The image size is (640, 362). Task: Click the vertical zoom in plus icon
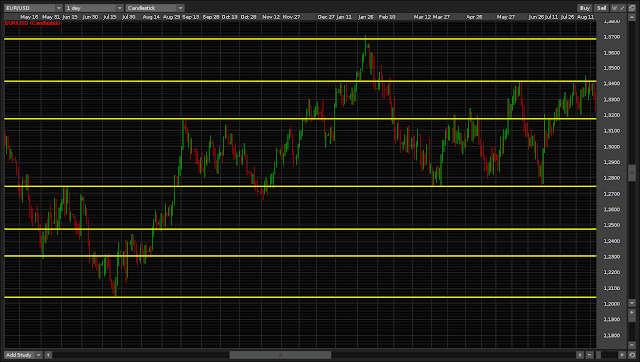click(x=632, y=313)
